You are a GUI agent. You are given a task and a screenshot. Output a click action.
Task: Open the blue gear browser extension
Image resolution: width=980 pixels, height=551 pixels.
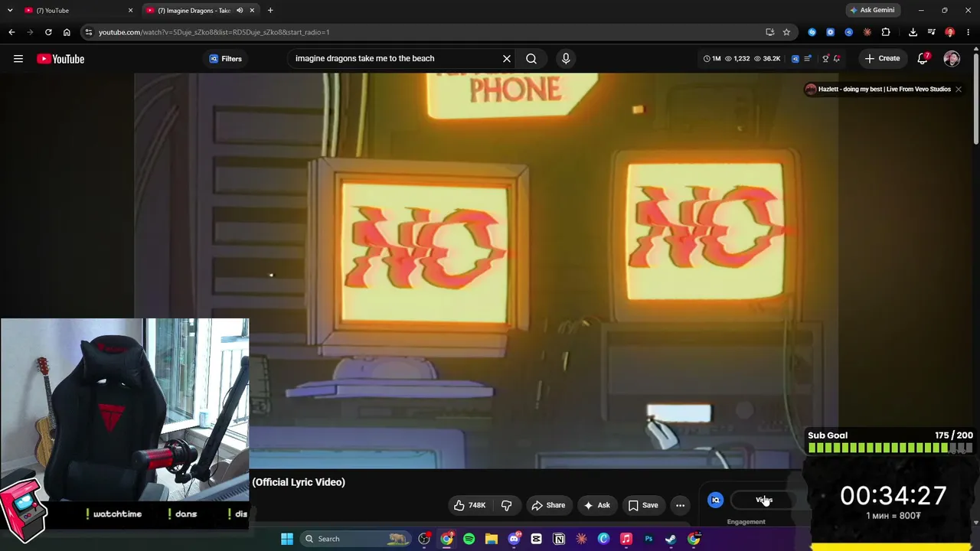(x=830, y=32)
